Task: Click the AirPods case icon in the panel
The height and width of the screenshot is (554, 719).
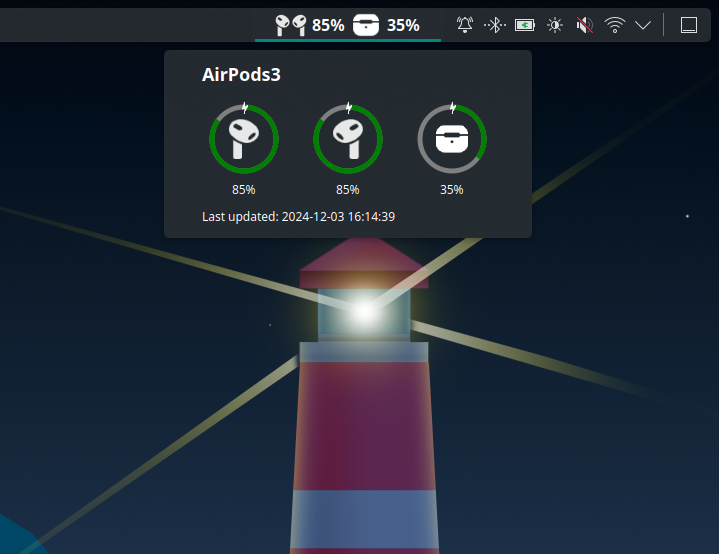Action: [366, 25]
